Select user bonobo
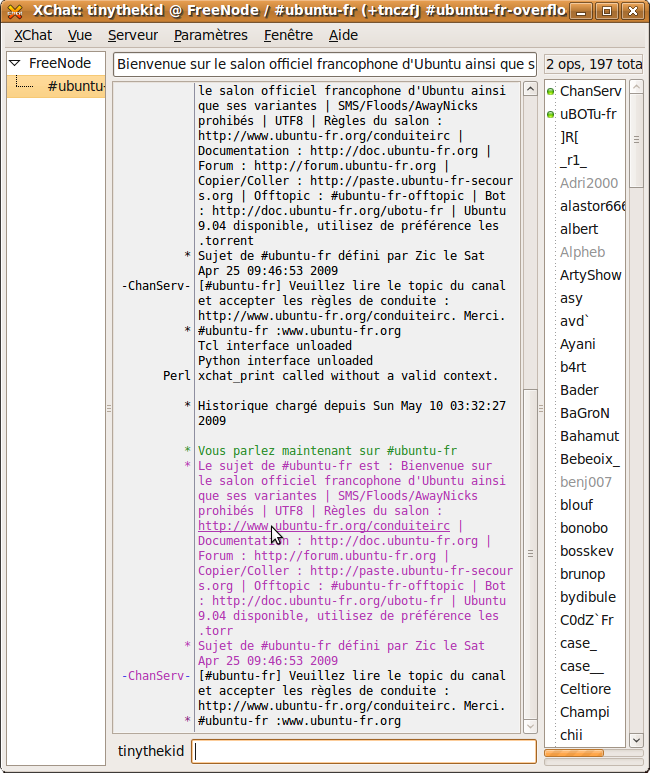The width and height of the screenshot is (650, 773). (x=585, y=528)
